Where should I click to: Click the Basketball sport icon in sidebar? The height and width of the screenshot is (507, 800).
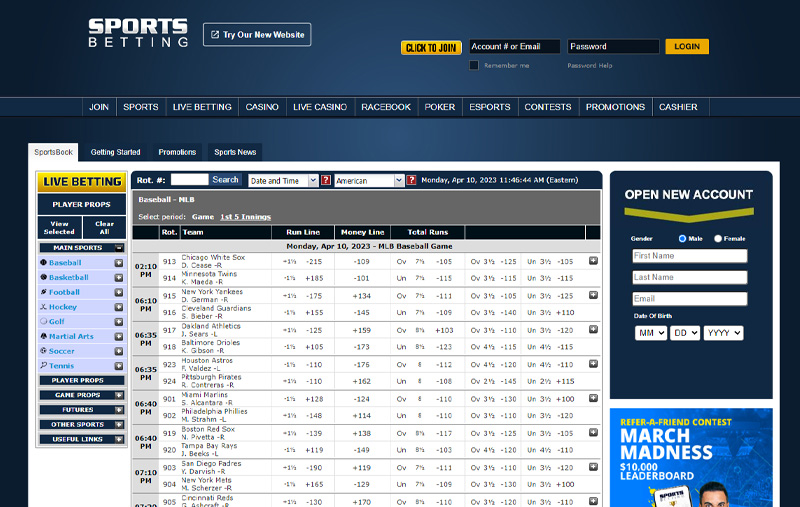point(43,277)
